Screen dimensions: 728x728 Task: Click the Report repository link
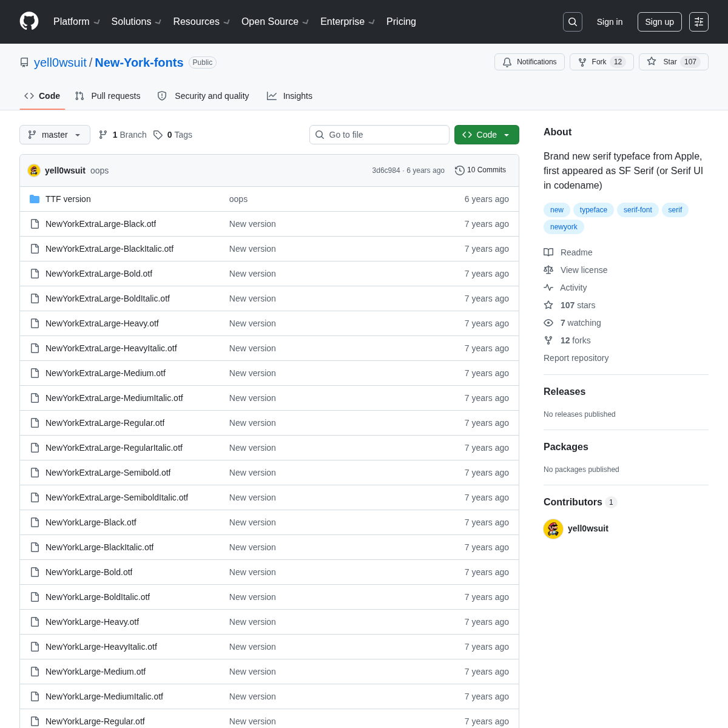coord(576,358)
